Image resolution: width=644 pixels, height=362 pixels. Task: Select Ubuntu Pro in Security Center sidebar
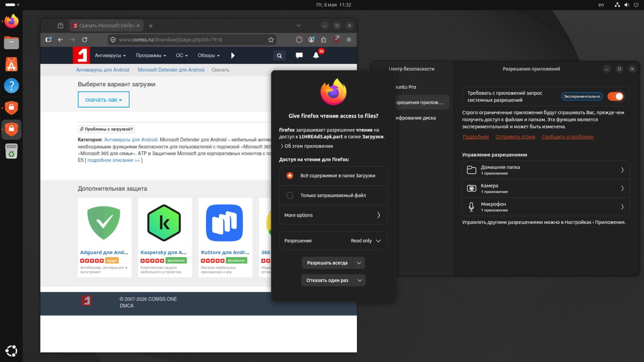point(422,87)
